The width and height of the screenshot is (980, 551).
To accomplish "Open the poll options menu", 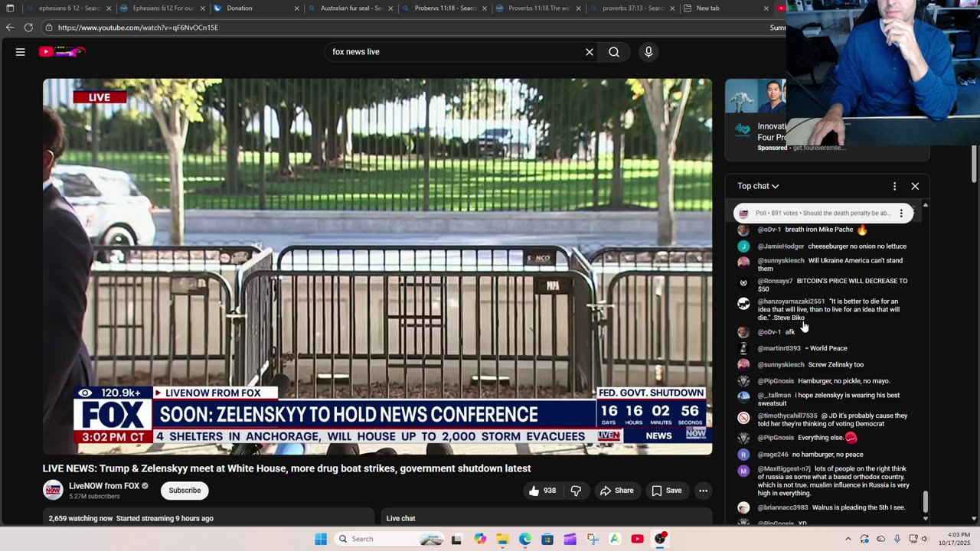I will coord(901,214).
